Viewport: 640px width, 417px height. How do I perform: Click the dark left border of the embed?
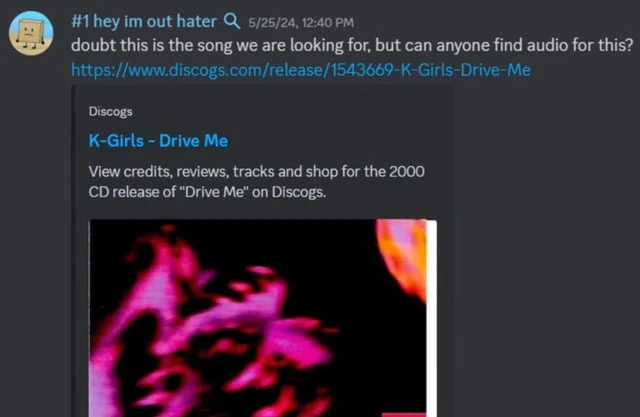click(73, 251)
